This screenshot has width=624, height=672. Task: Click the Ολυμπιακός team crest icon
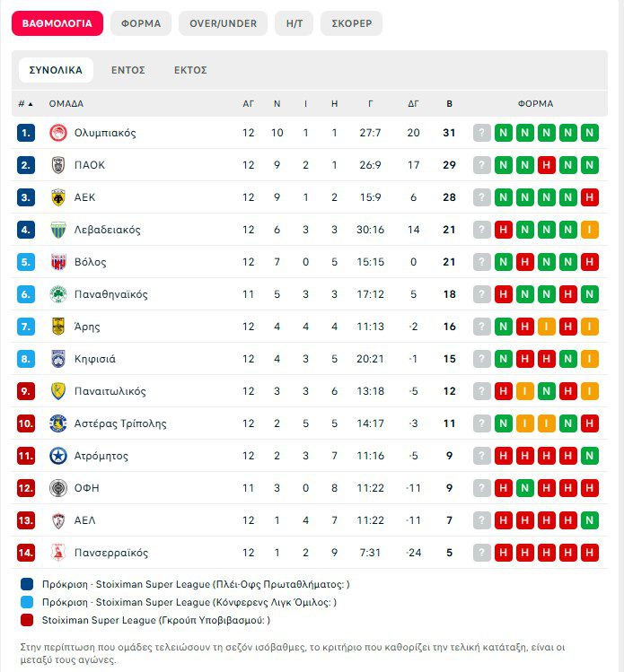tap(58, 133)
